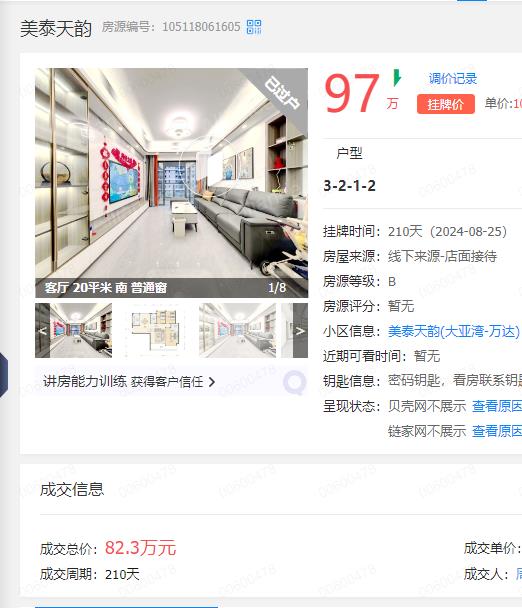Open the listing QR code icon

point(254,27)
